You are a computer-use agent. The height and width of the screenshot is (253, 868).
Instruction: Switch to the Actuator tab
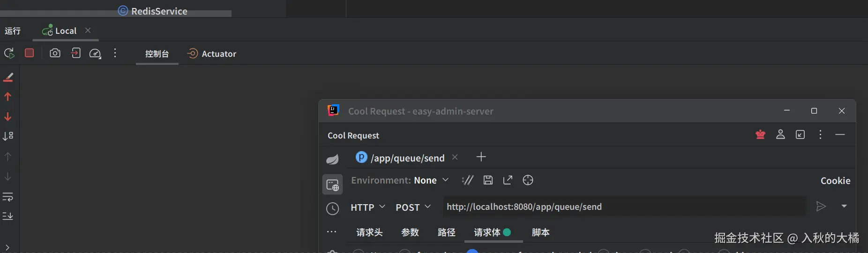[x=211, y=54]
